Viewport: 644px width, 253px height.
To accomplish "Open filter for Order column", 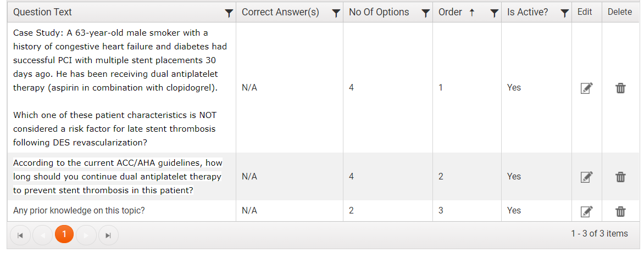I will [x=495, y=13].
